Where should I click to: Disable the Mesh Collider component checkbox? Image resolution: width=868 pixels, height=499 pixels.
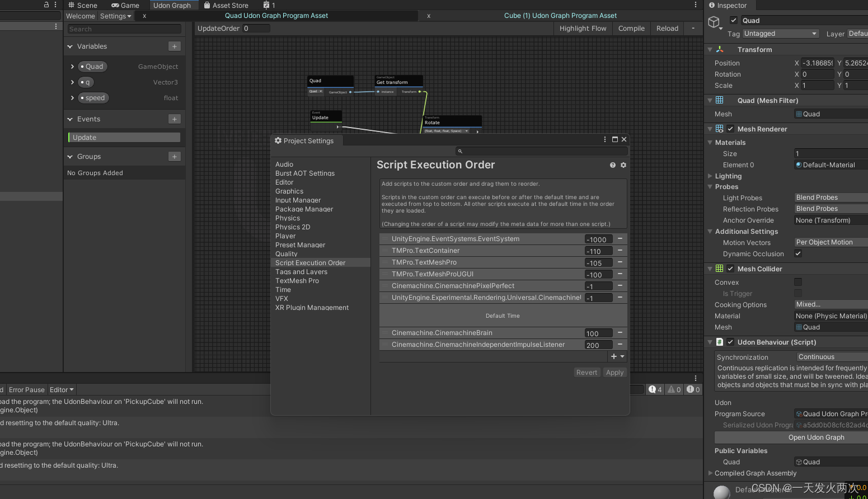(730, 269)
